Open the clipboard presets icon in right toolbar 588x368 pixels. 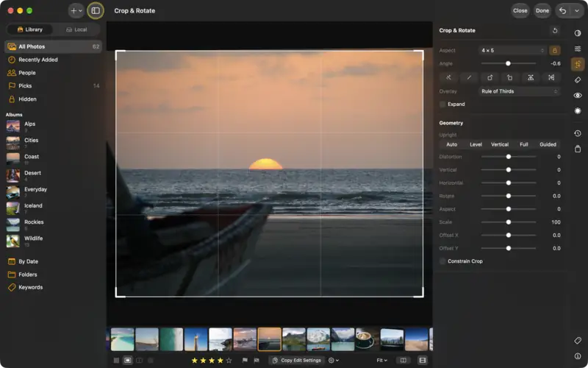click(578, 149)
